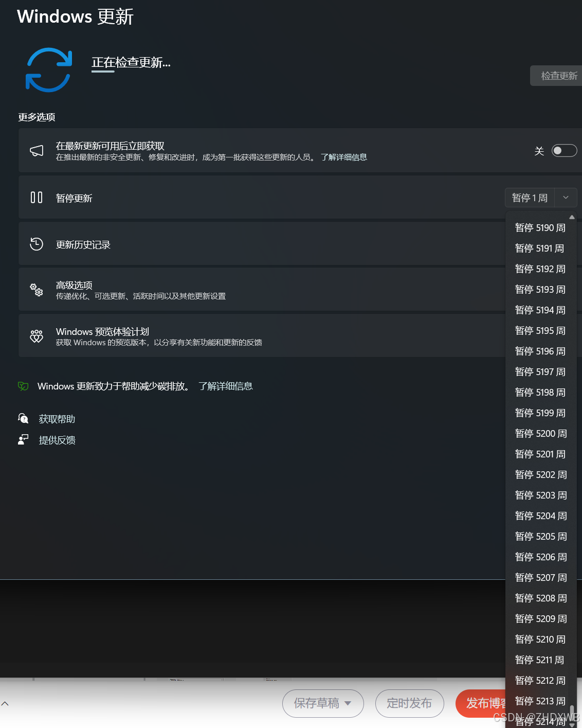Click the history clock icon beside 更新历史记录
Screen dimensions: 582x728
(x=37, y=244)
